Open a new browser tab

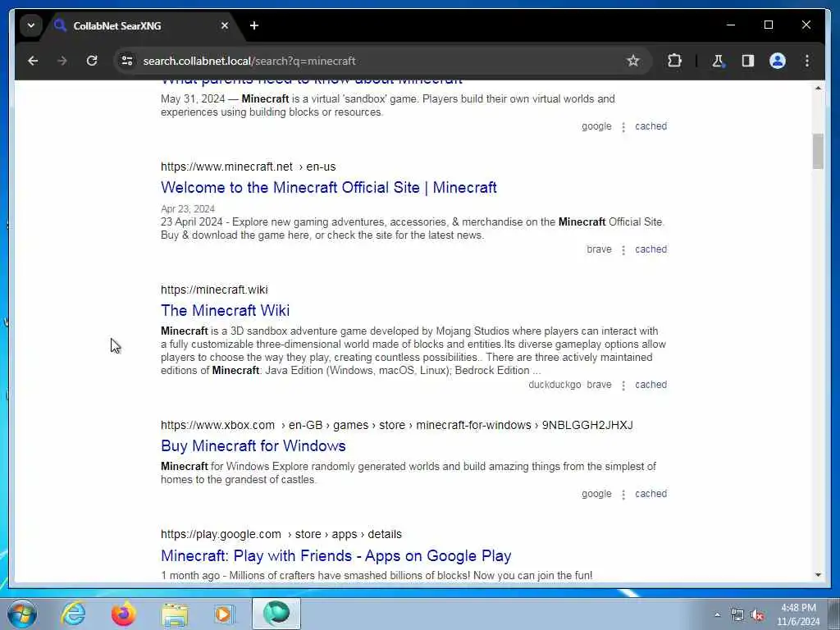click(254, 25)
